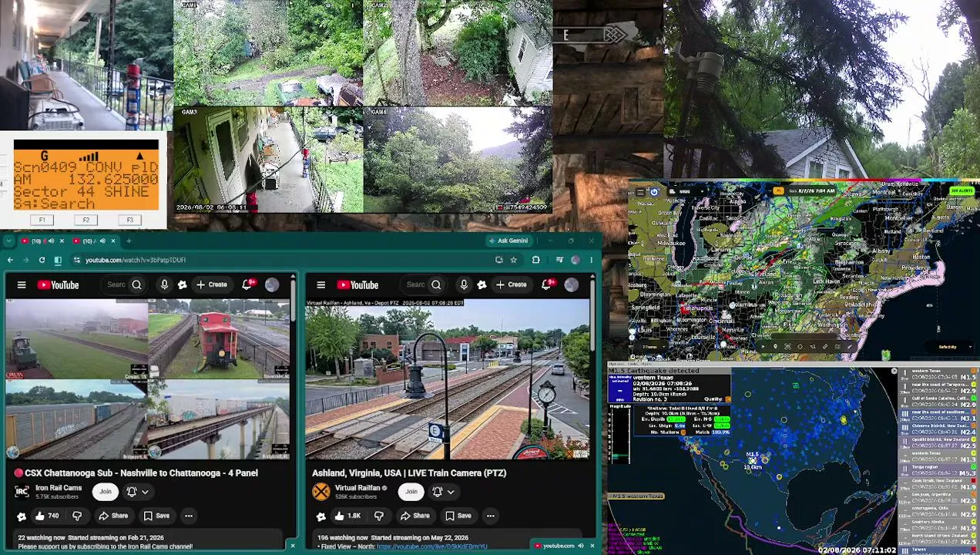This screenshot has height=555, width=980.
Task: Open the green alerts button on radar
Action: point(962,191)
